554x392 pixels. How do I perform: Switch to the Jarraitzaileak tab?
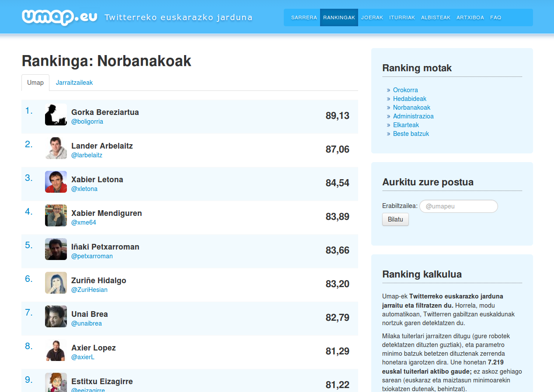(x=74, y=83)
